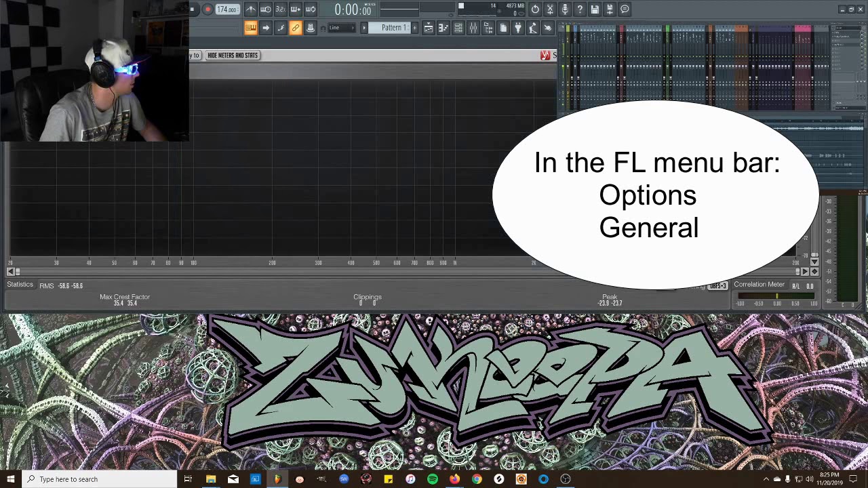Image resolution: width=868 pixels, height=488 pixels.
Task: Click the copy/files project icon
Action: tap(503, 28)
